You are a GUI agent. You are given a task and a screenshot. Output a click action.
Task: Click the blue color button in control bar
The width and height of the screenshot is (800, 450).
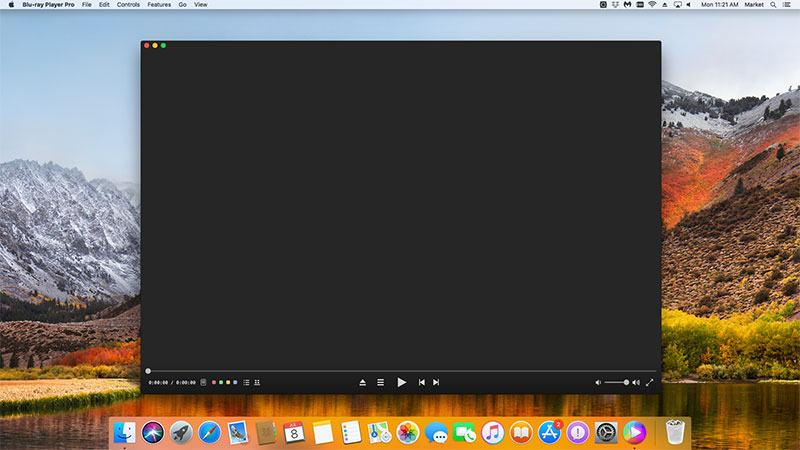[x=235, y=382]
